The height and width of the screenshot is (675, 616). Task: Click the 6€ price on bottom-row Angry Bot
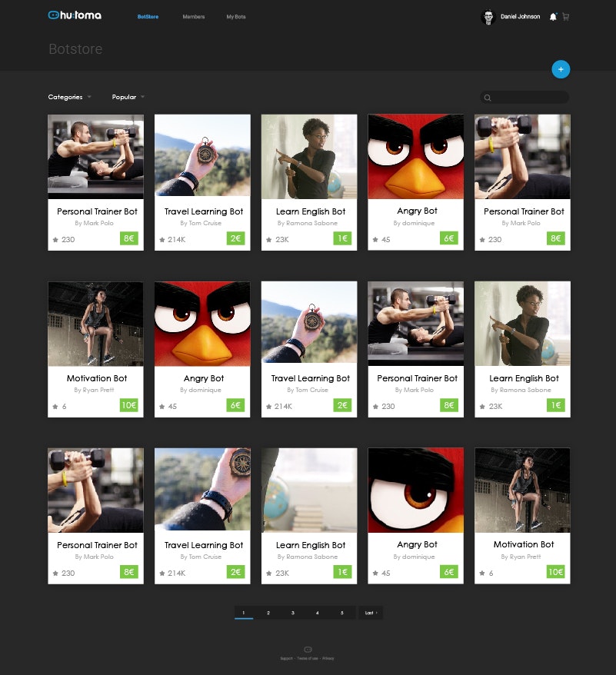point(449,572)
